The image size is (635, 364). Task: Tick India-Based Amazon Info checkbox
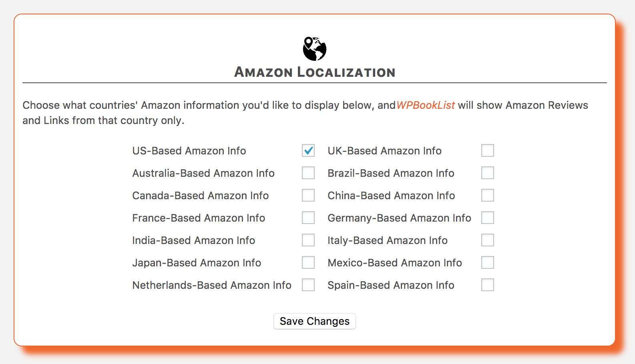[308, 240]
